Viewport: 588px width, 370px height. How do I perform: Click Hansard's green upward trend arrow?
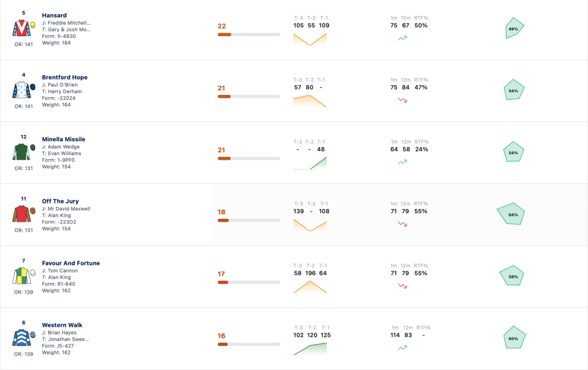[x=403, y=38]
